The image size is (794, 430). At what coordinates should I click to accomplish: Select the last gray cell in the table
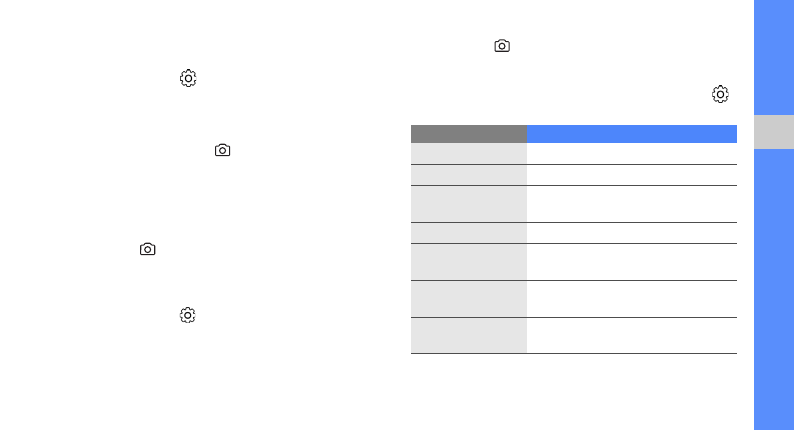pyautogui.click(x=469, y=336)
